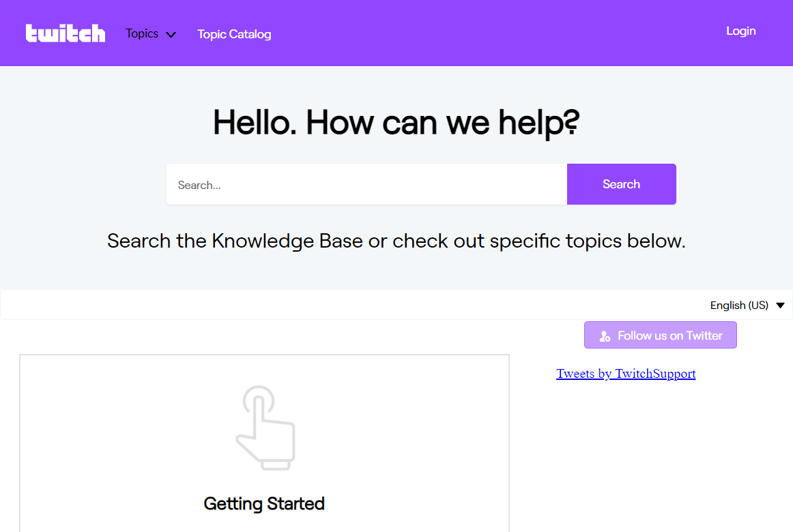Image resolution: width=793 pixels, height=532 pixels.
Task: Select the chevron arrow next to Topics
Action: pos(171,33)
